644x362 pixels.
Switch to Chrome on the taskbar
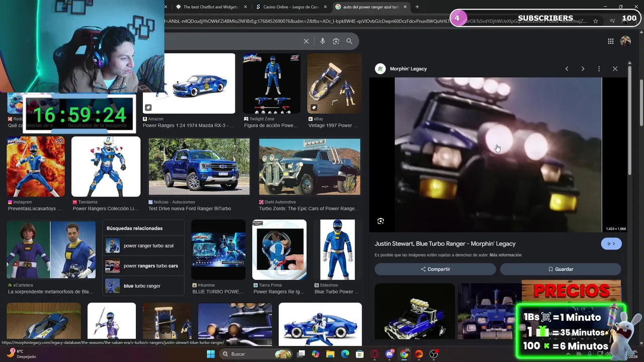point(404,354)
